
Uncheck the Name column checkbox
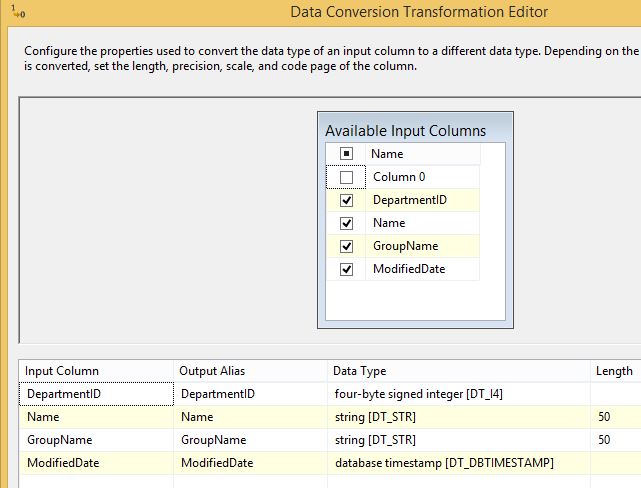347,223
